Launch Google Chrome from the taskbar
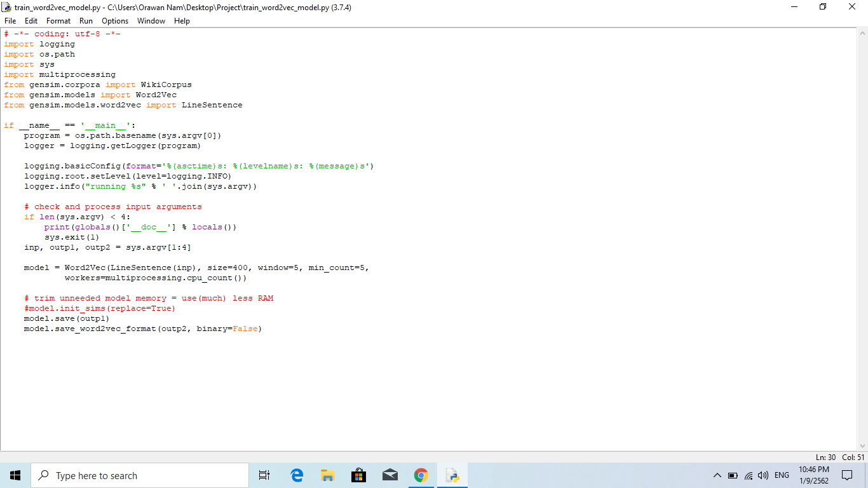The height and width of the screenshot is (488, 868). point(421,475)
